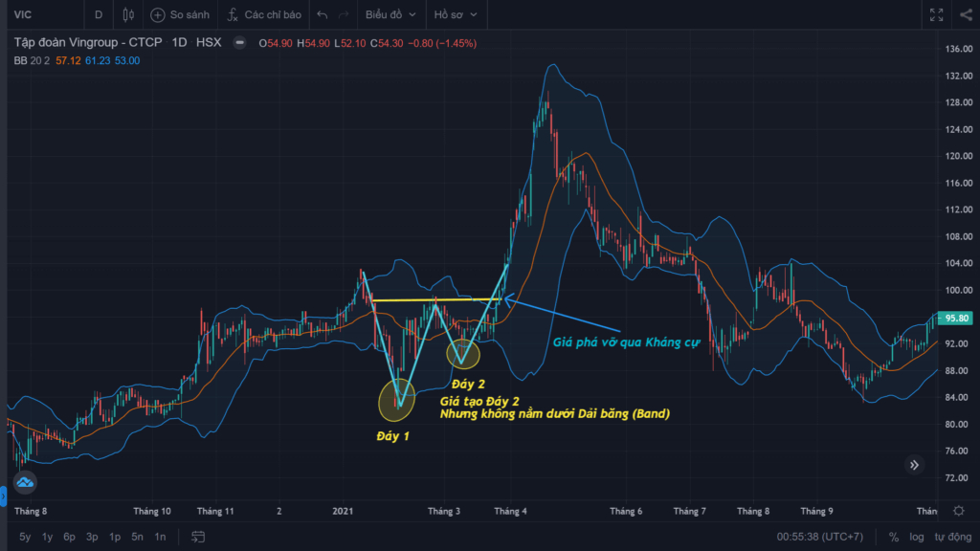Viewport: 980px width, 551px height.
Task: Click the share chart icon
Action: [967, 14]
